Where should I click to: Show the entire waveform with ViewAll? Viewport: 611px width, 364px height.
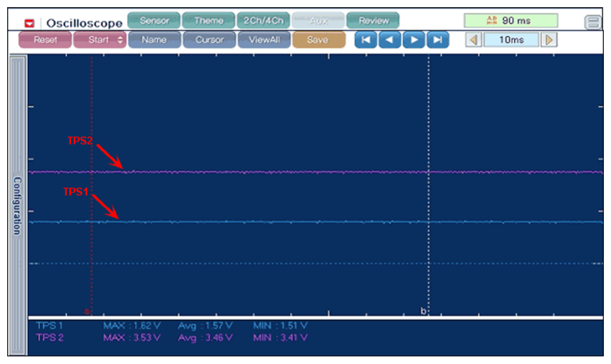point(264,40)
